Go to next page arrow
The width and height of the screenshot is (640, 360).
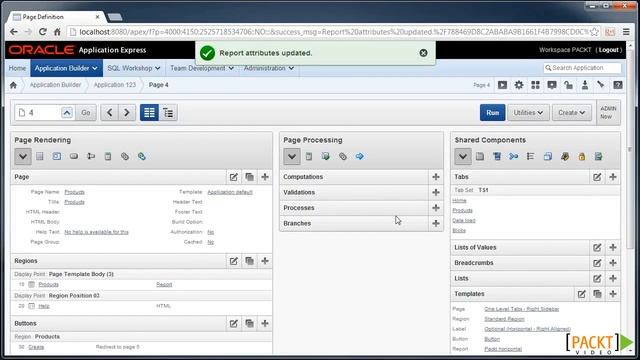tap(127, 112)
